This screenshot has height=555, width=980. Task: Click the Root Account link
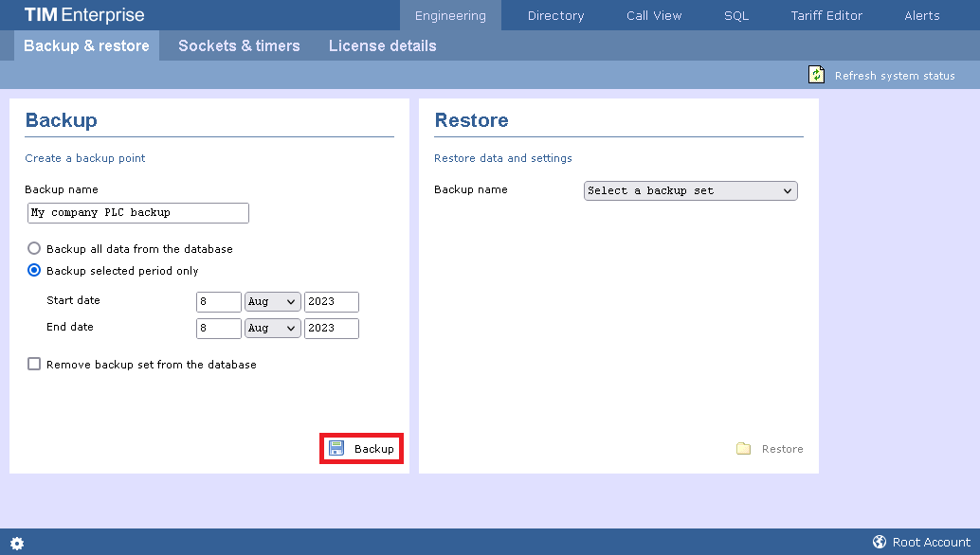click(931, 543)
